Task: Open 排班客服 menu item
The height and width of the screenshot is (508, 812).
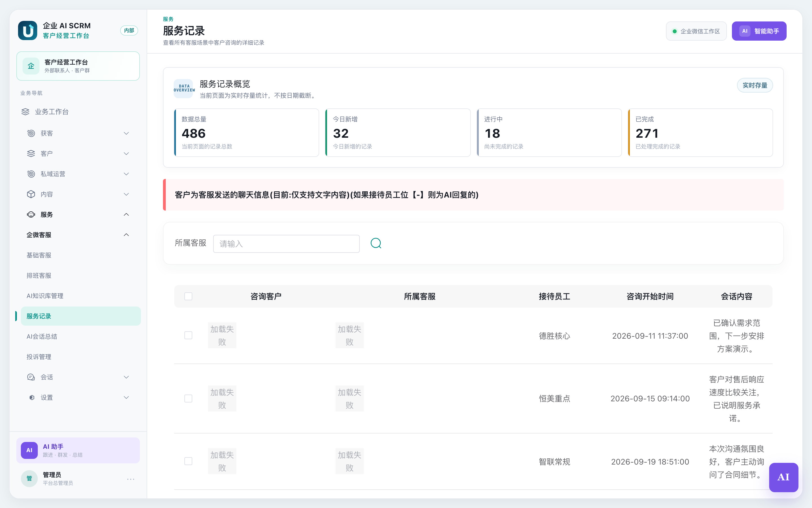Action: 81,275
